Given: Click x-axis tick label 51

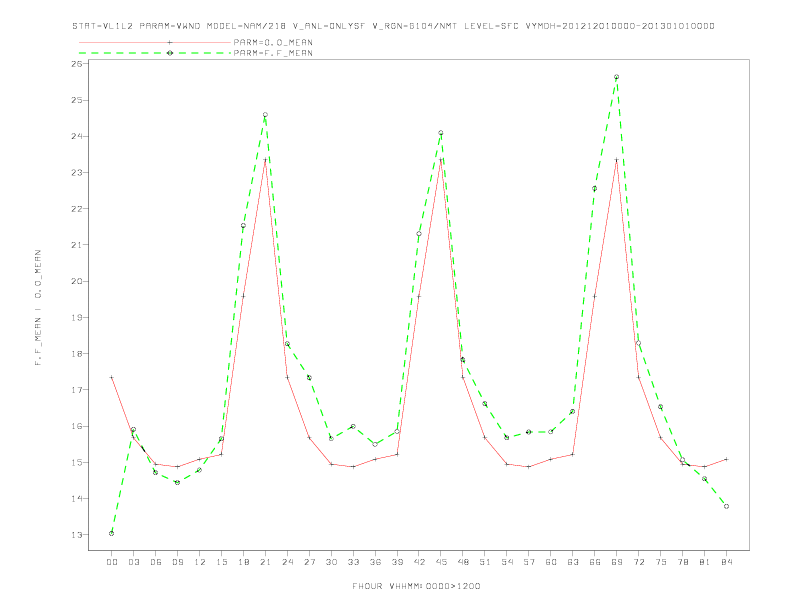Looking at the screenshot, I should 485,562.
